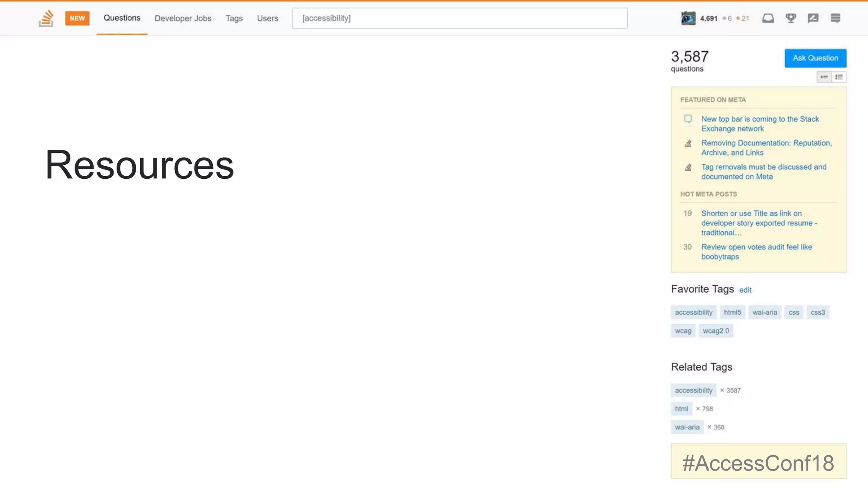Open the Users navigation item

coord(267,18)
